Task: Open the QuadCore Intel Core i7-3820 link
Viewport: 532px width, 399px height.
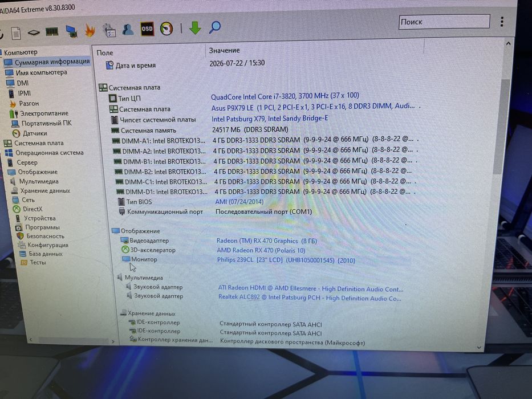Action: (x=285, y=96)
